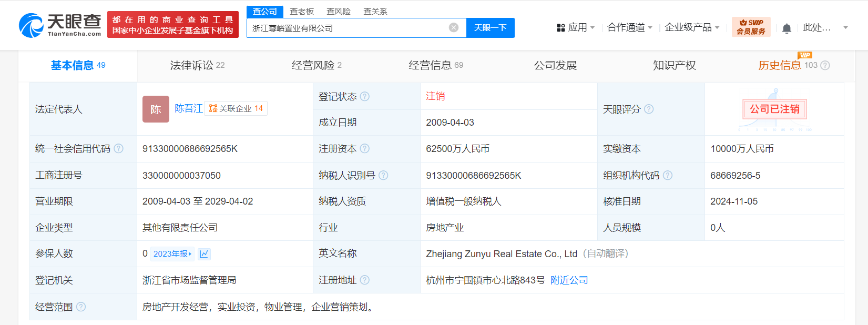Open the 应用 grid icon
The width and height of the screenshot is (868, 325).
(560, 28)
